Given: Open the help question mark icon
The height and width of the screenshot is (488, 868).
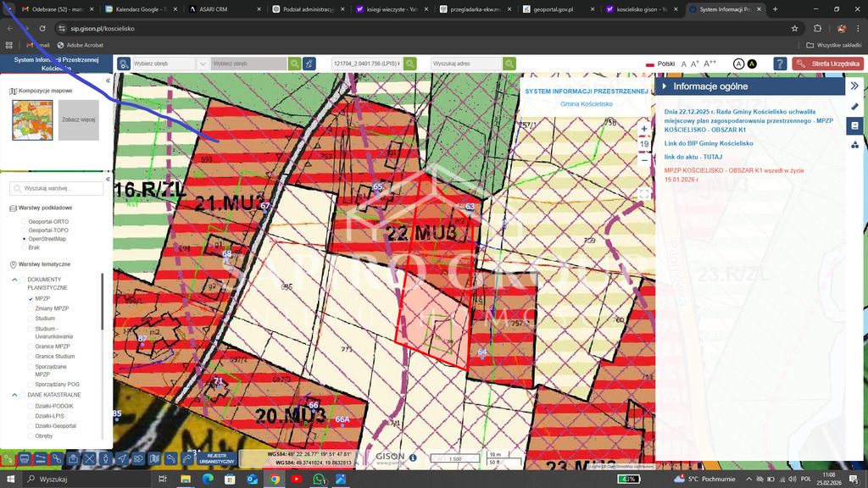Looking at the screenshot, I should coord(780,64).
